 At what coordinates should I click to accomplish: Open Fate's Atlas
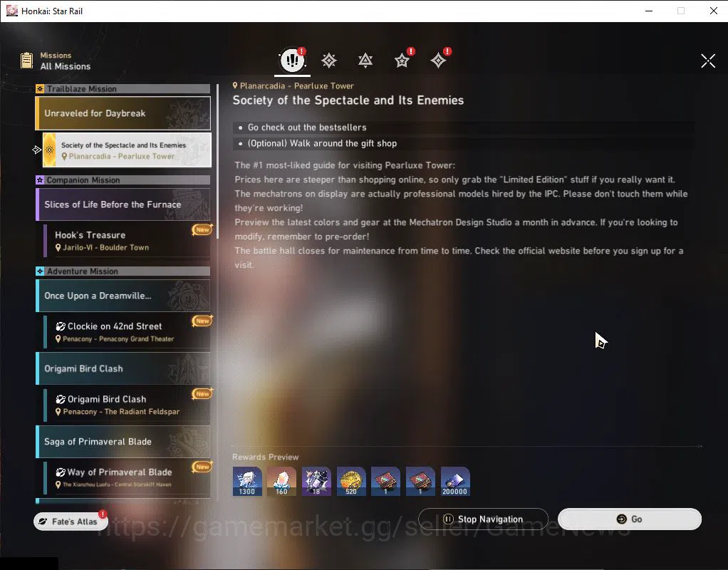click(71, 522)
